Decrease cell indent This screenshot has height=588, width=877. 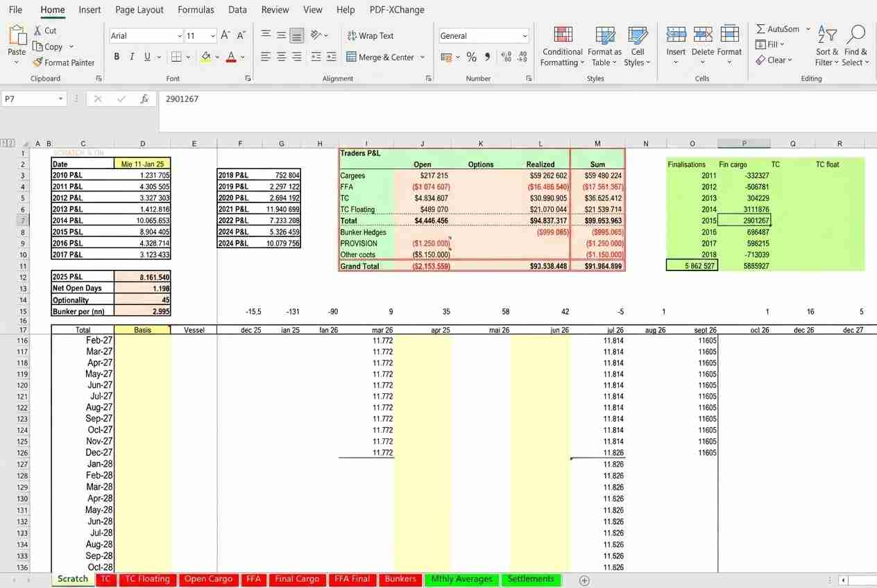point(316,57)
